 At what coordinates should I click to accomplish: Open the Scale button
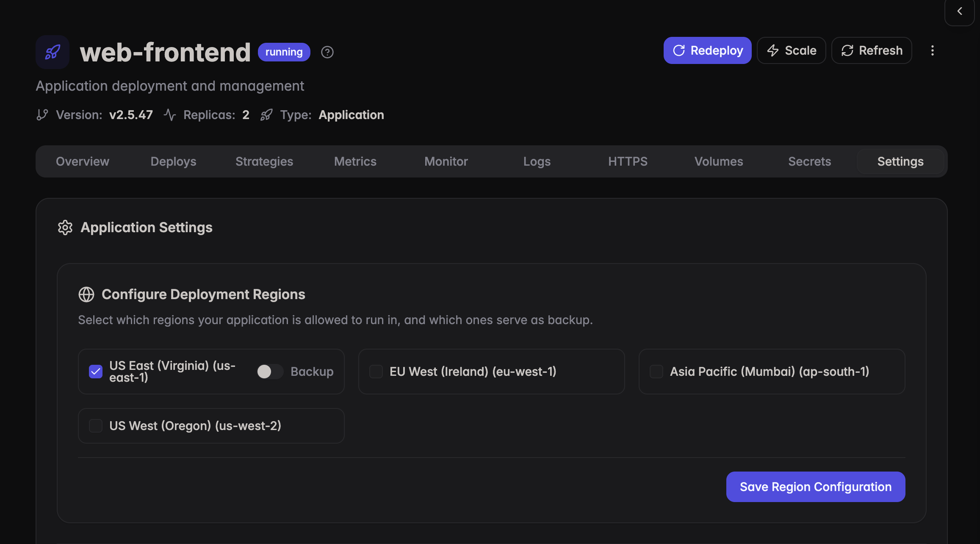coord(792,50)
